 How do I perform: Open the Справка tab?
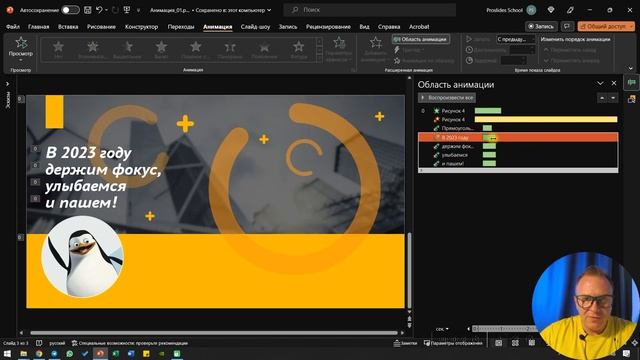pyautogui.click(x=389, y=27)
